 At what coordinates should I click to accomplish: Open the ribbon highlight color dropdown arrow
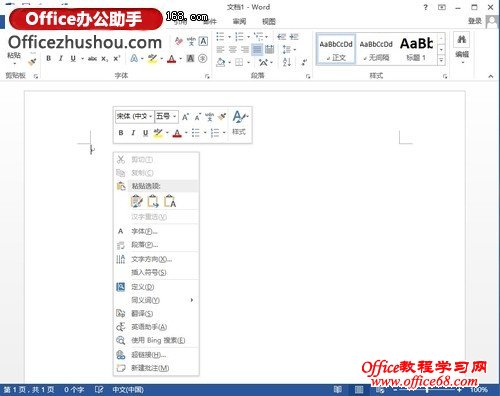(162, 59)
